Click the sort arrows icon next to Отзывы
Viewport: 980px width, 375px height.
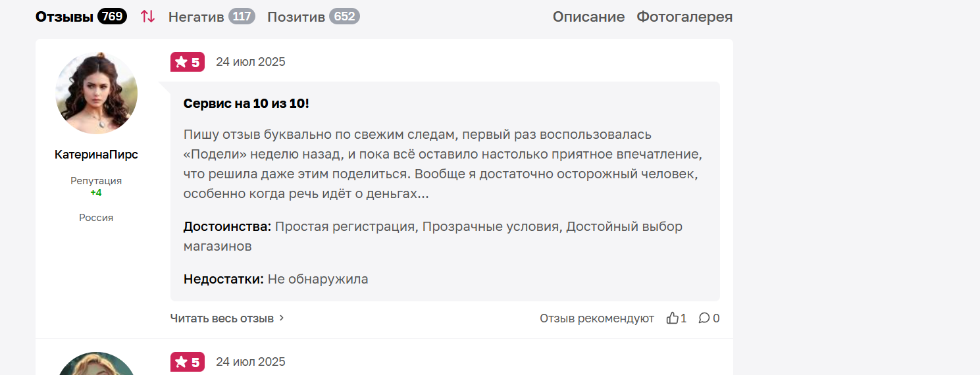point(148,16)
